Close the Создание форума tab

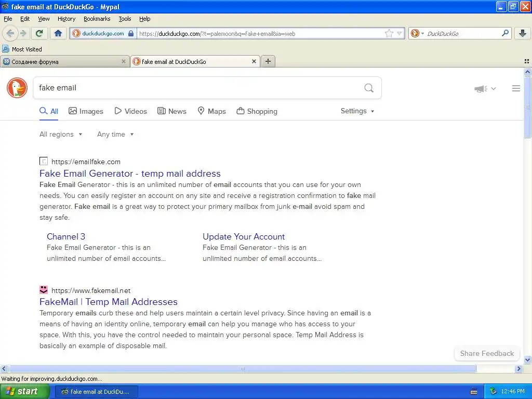pyautogui.click(x=124, y=61)
